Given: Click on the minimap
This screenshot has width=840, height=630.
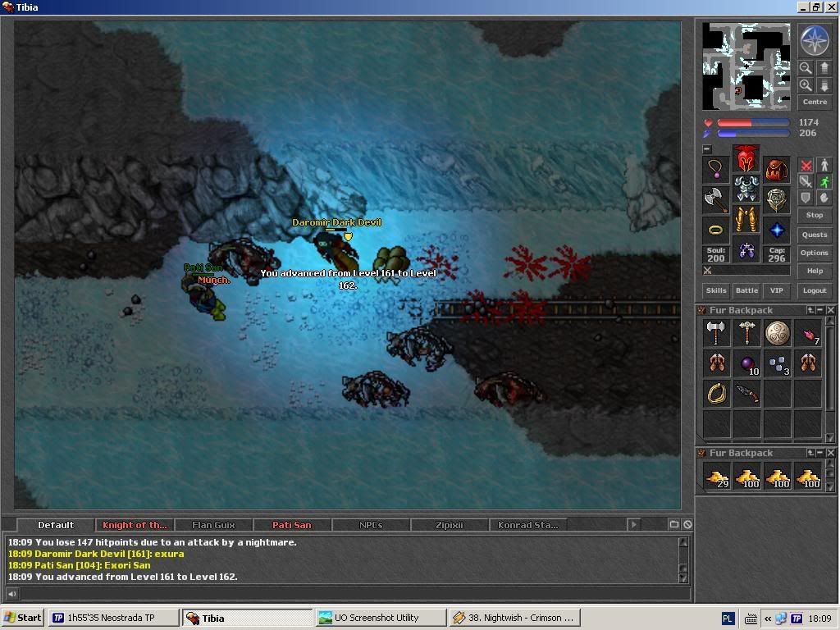Looking at the screenshot, I should 746,66.
